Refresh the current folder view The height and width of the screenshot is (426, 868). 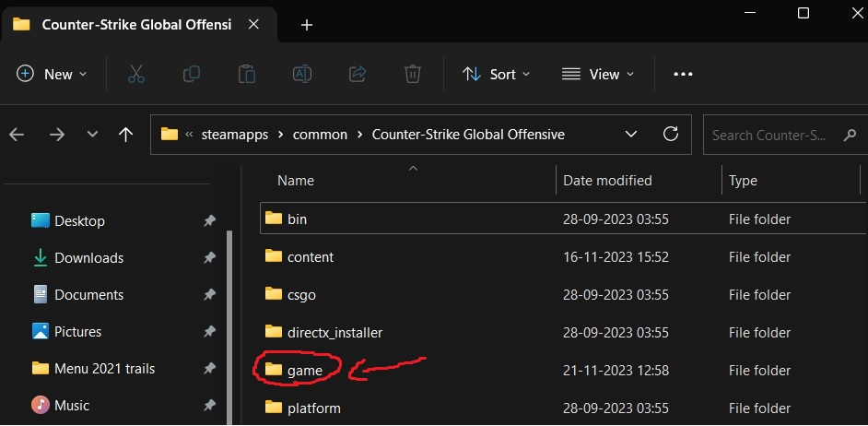click(x=671, y=134)
